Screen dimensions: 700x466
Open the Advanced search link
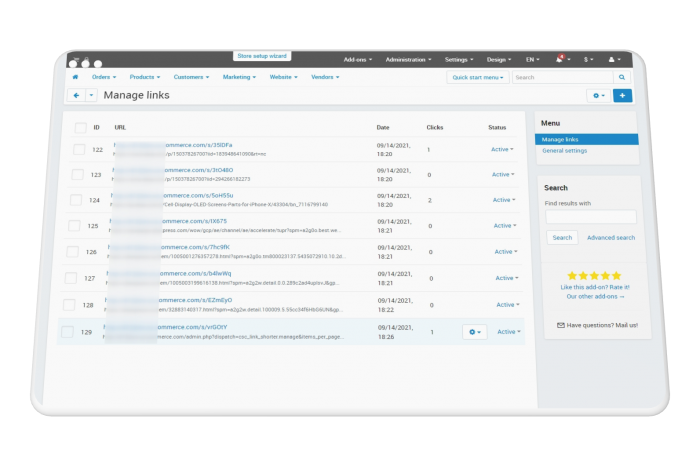pyautogui.click(x=611, y=238)
